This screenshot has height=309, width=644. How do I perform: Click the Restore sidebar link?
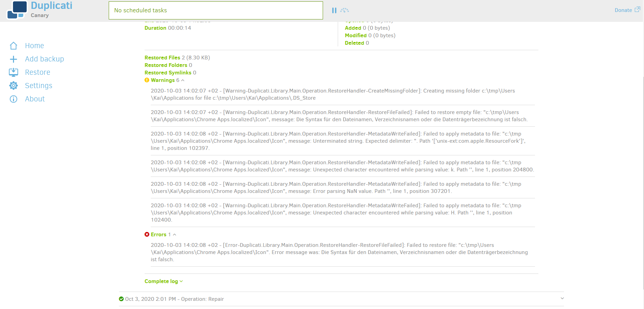38,72
